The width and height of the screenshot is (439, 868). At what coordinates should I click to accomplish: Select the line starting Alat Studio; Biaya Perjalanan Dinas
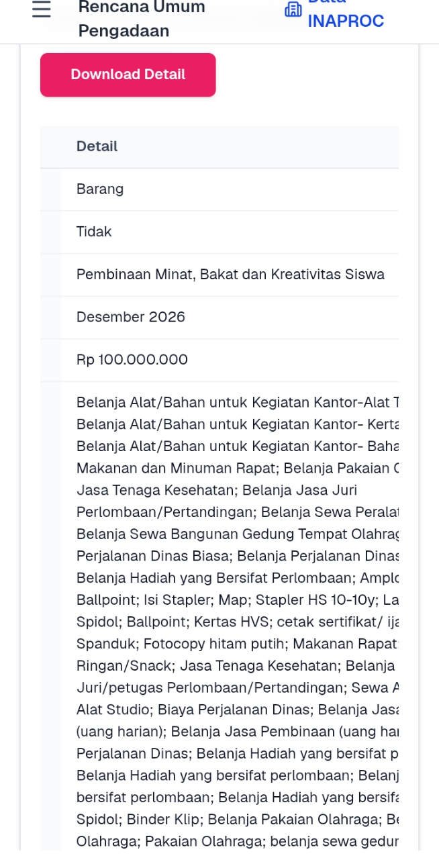click(238, 710)
